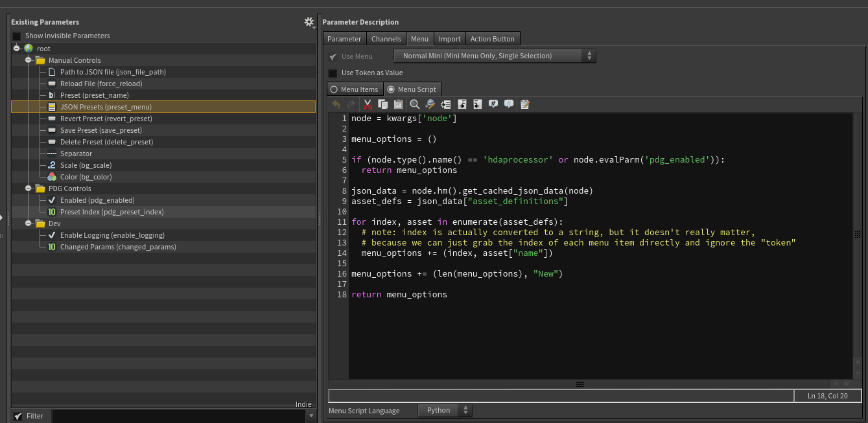Viewport: 868px width, 423px height.
Task: Enable Show Invisible Parameters checkbox
Action: point(17,36)
